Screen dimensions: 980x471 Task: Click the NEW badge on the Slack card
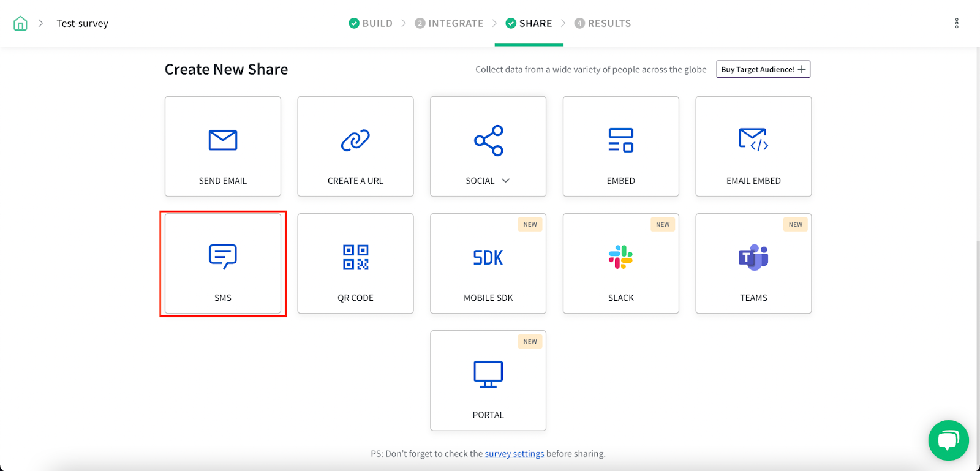click(x=663, y=225)
